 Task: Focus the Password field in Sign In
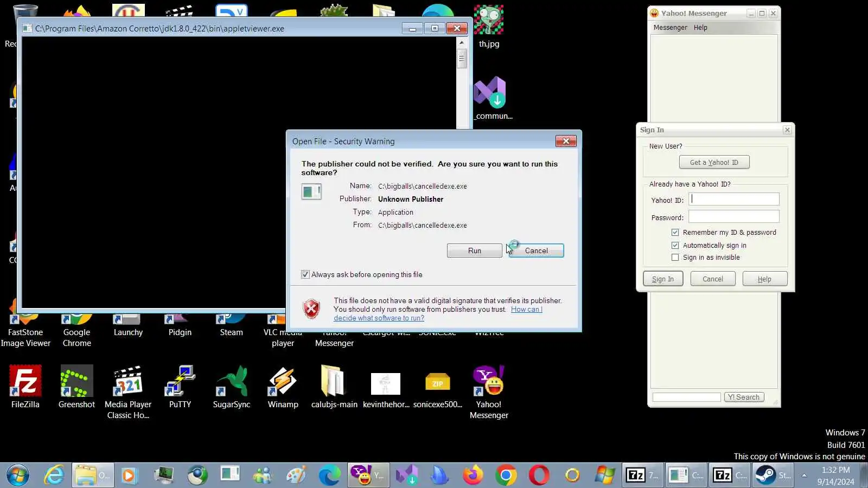tap(734, 216)
